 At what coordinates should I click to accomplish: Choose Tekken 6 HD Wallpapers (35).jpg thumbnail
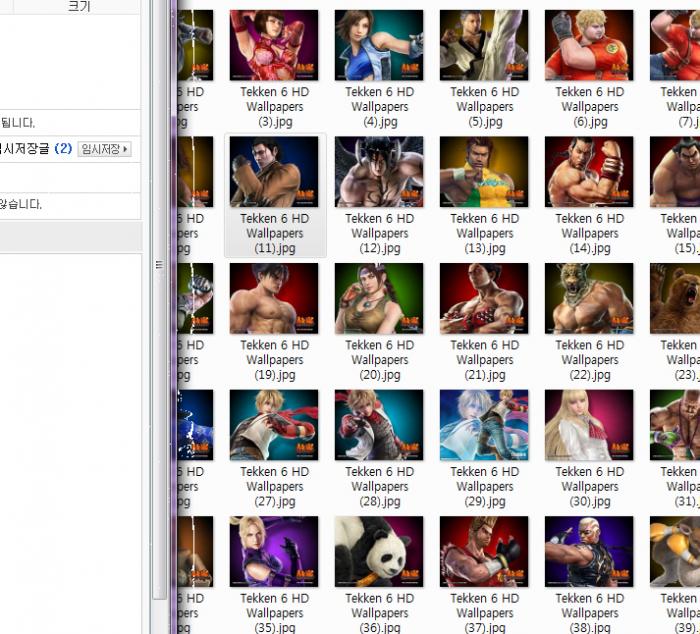tap(274, 552)
